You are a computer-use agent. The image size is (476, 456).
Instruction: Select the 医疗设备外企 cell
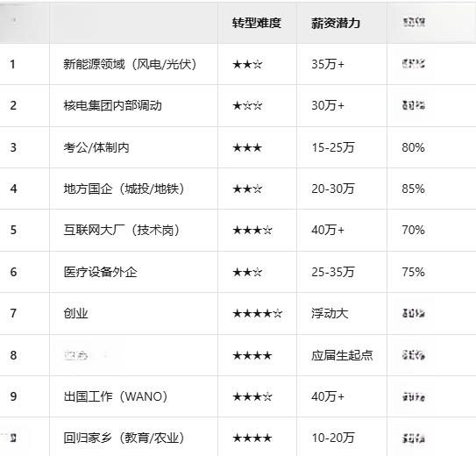click(x=133, y=272)
